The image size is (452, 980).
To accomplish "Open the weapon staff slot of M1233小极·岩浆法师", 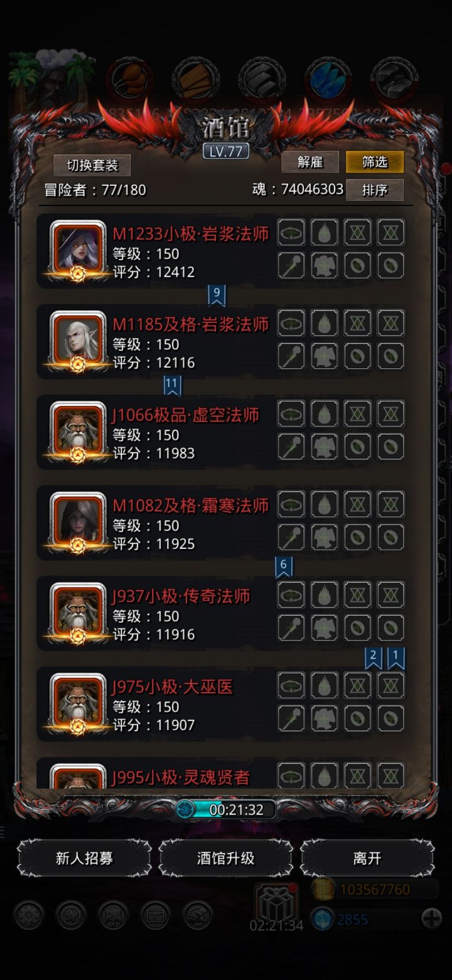I will 291,266.
